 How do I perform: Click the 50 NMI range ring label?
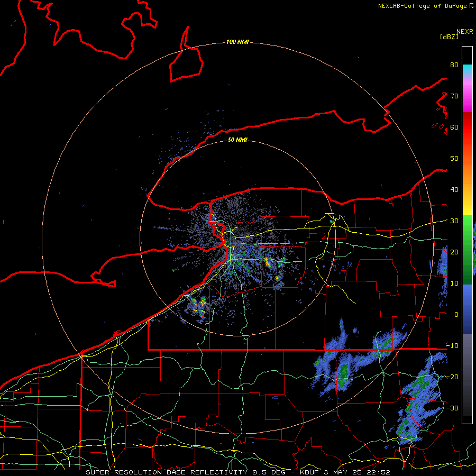(237, 140)
